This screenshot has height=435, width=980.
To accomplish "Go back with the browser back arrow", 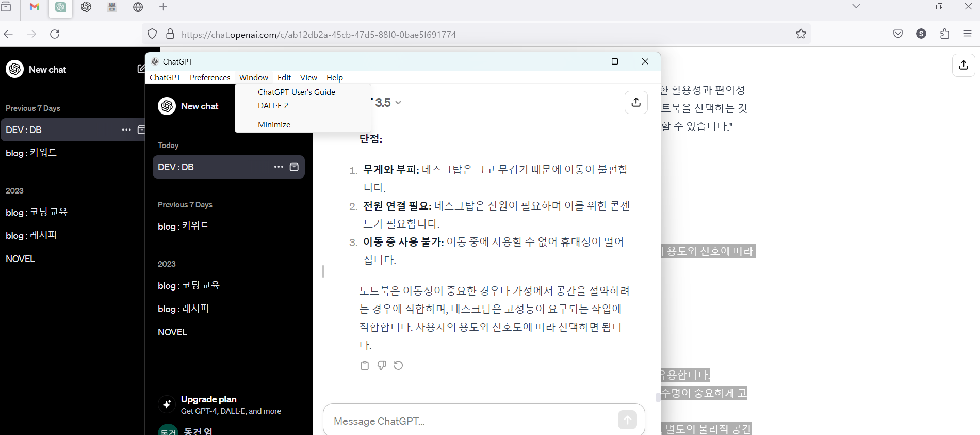I will click(x=8, y=34).
